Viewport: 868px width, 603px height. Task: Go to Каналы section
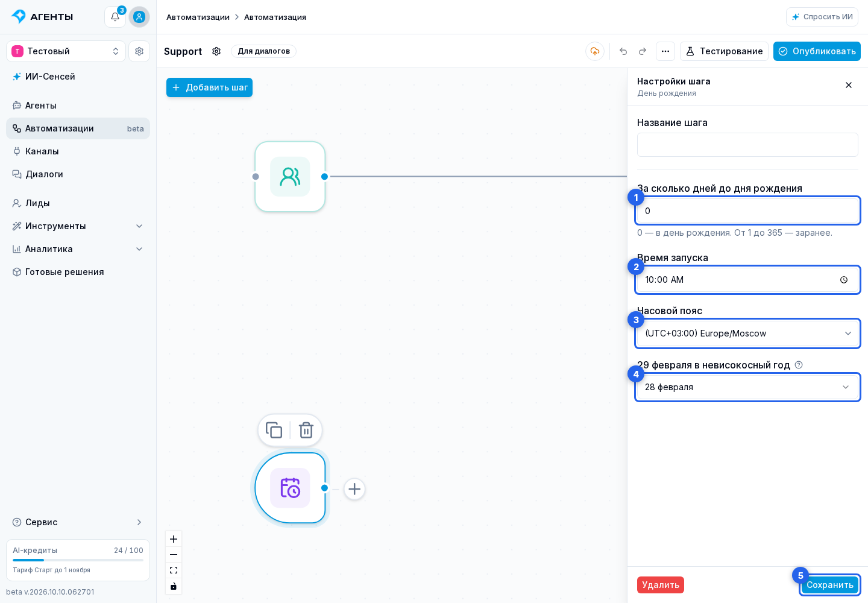click(78, 151)
